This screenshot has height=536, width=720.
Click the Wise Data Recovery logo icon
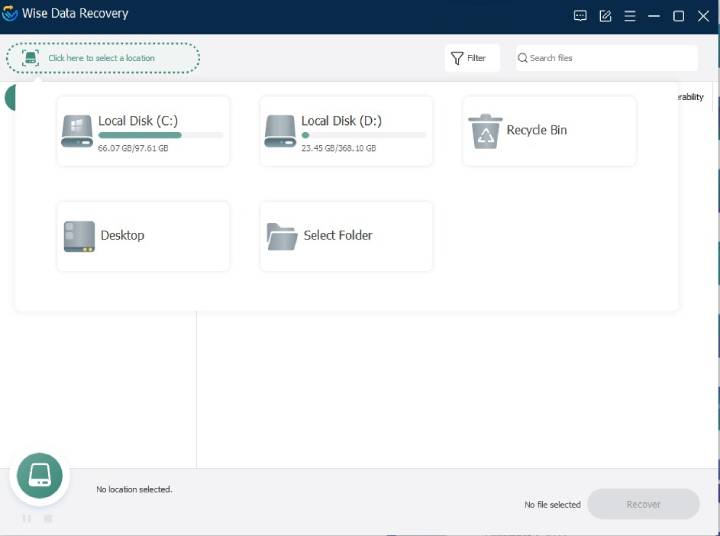[x=9, y=13]
